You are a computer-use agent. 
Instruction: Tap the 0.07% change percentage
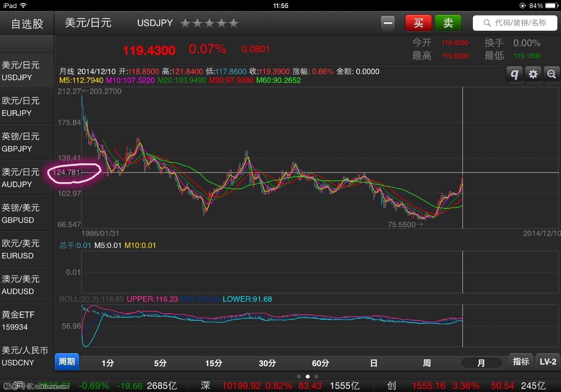207,49
